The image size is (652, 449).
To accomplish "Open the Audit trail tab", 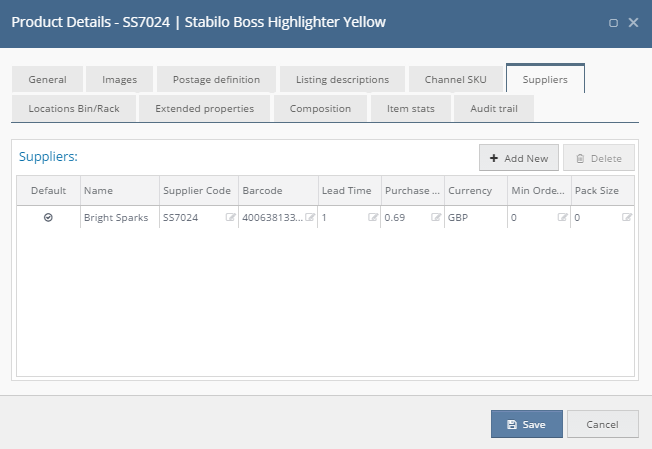I will [x=494, y=109].
